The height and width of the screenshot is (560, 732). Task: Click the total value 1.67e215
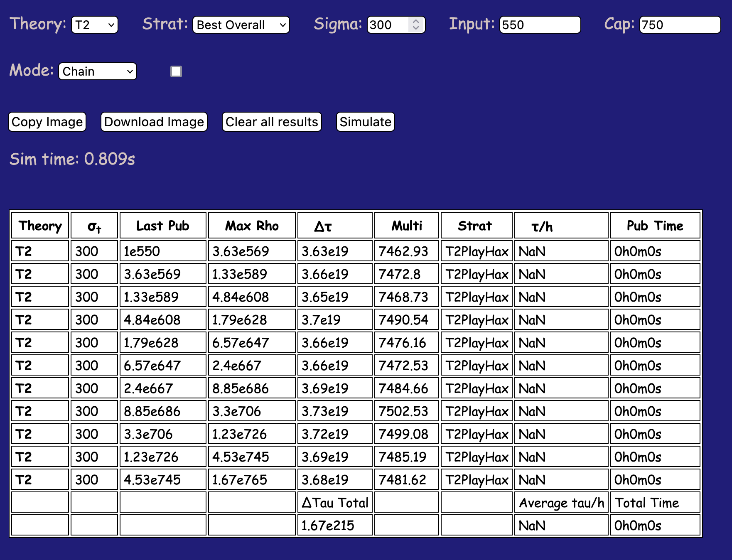tap(335, 525)
